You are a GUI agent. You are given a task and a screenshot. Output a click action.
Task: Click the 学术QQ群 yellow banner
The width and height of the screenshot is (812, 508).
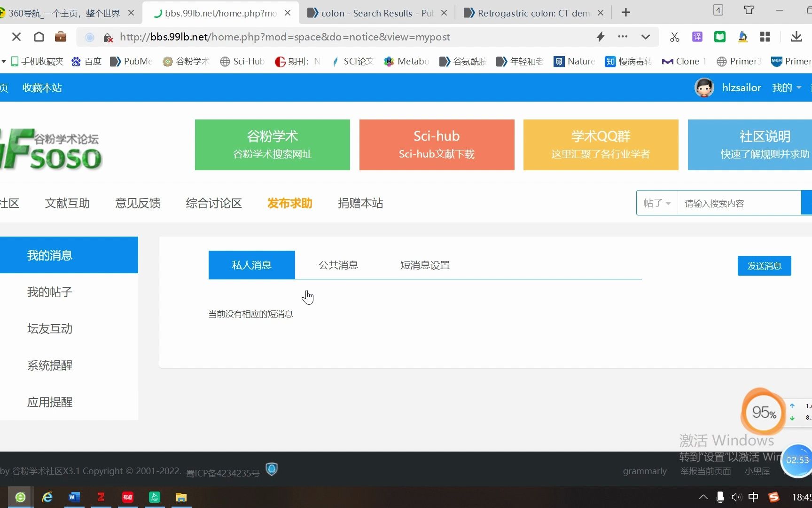[601, 145]
